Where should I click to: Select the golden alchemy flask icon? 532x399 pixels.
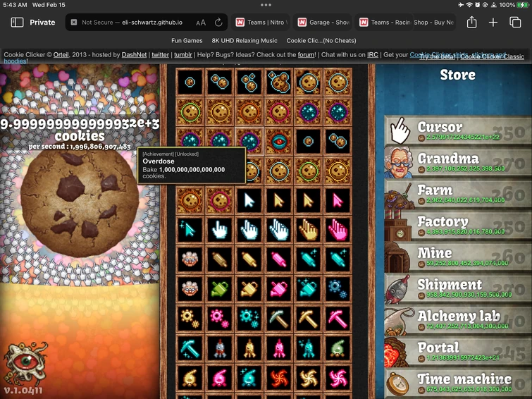tap(190, 378)
